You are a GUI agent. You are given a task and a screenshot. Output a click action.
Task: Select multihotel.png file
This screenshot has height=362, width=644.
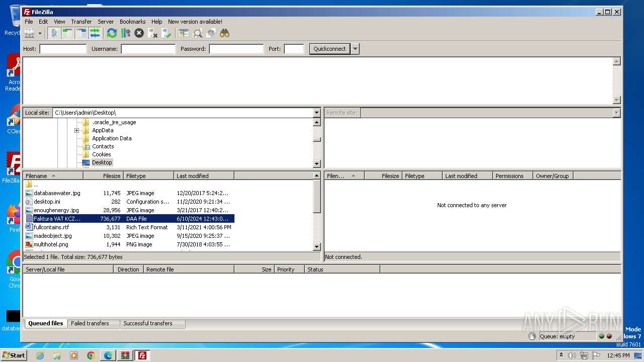[128, 244]
